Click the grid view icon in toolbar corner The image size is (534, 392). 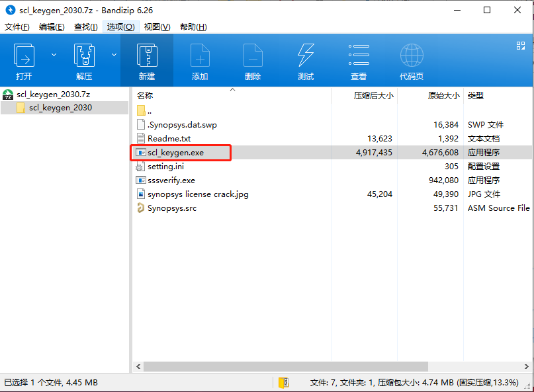(521, 46)
